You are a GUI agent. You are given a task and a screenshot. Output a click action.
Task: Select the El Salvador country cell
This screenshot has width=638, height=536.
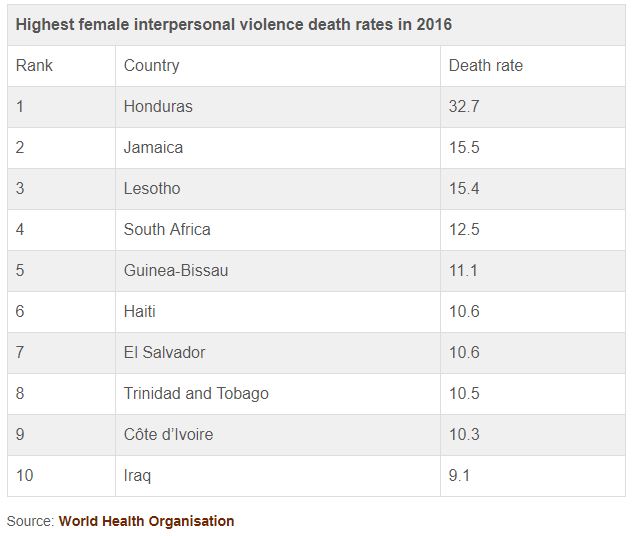pos(164,352)
